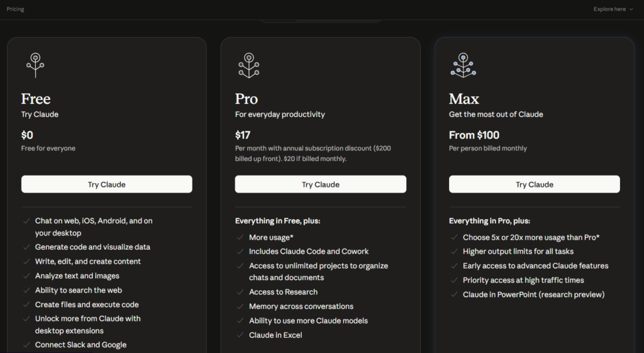Viewport: 644px width, 353px height.
Task: Click checkmark beside Claude in Excel
Action: click(240, 335)
